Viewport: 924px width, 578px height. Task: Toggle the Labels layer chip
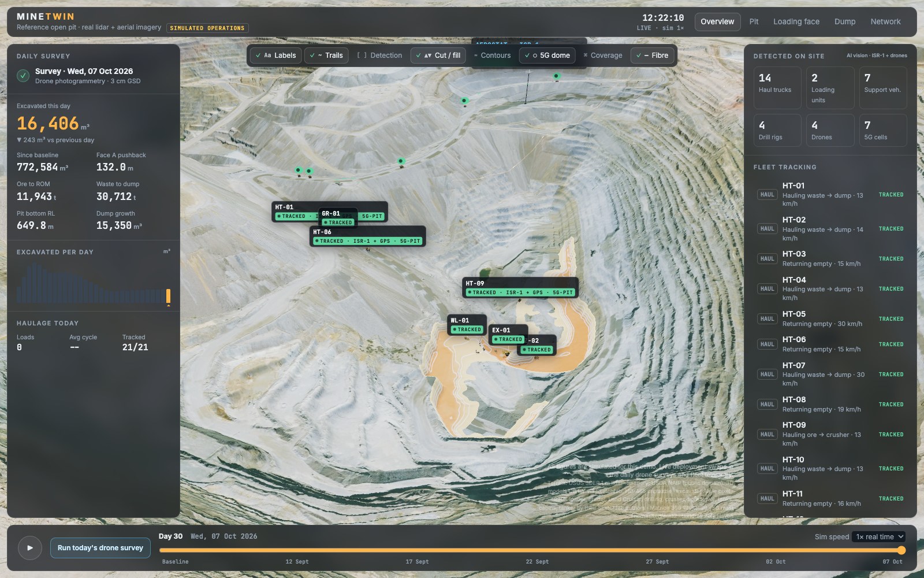[x=275, y=55]
